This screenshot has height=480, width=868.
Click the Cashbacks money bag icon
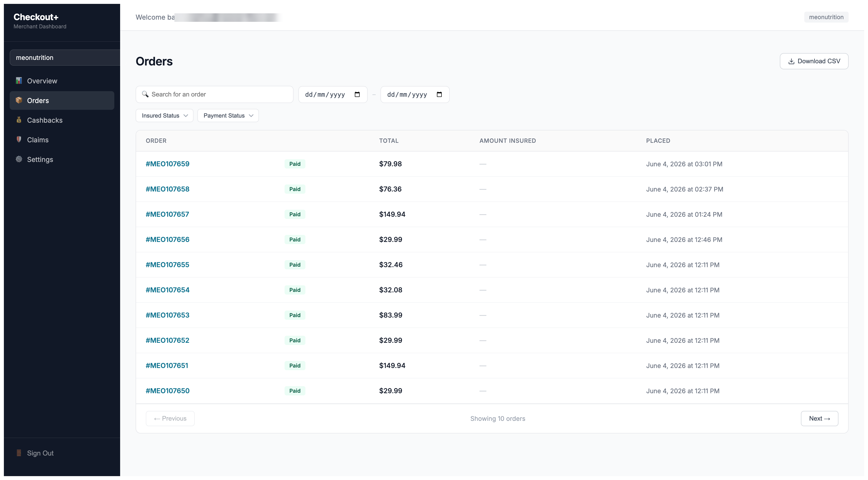[x=19, y=120]
